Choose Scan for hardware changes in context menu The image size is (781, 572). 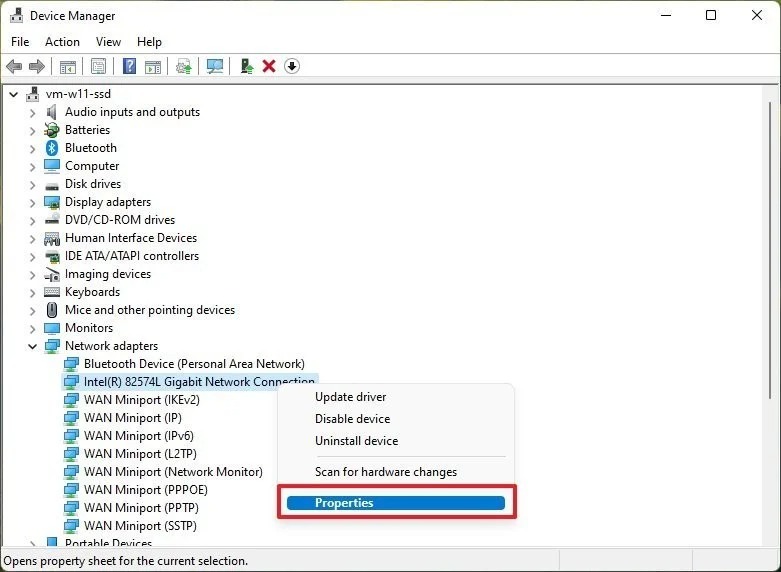point(386,472)
